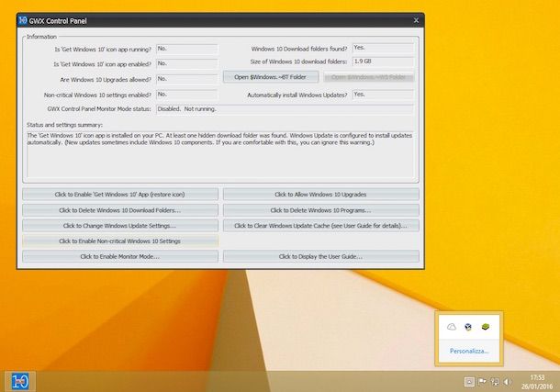Click the green stack tray icon

point(485,327)
